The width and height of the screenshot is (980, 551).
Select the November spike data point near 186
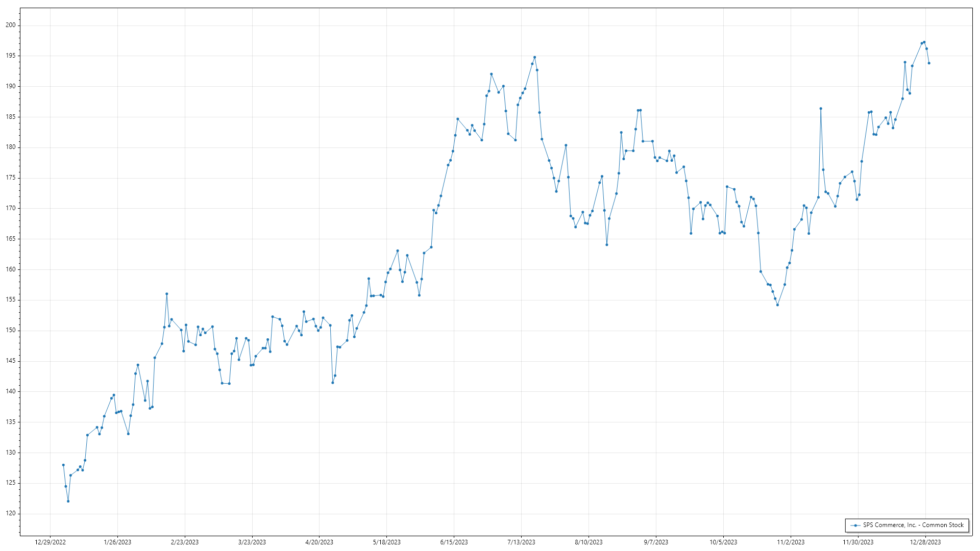[x=821, y=109]
